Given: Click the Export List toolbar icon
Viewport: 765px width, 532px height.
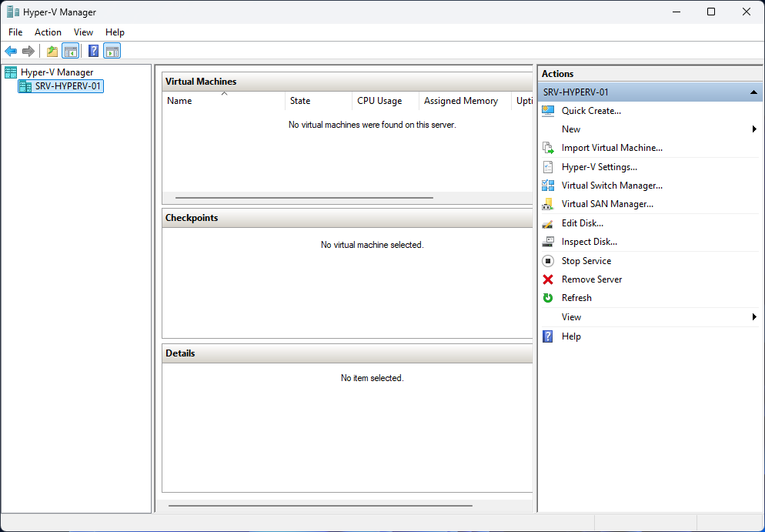Looking at the screenshot, I should [x=52, y=51].
